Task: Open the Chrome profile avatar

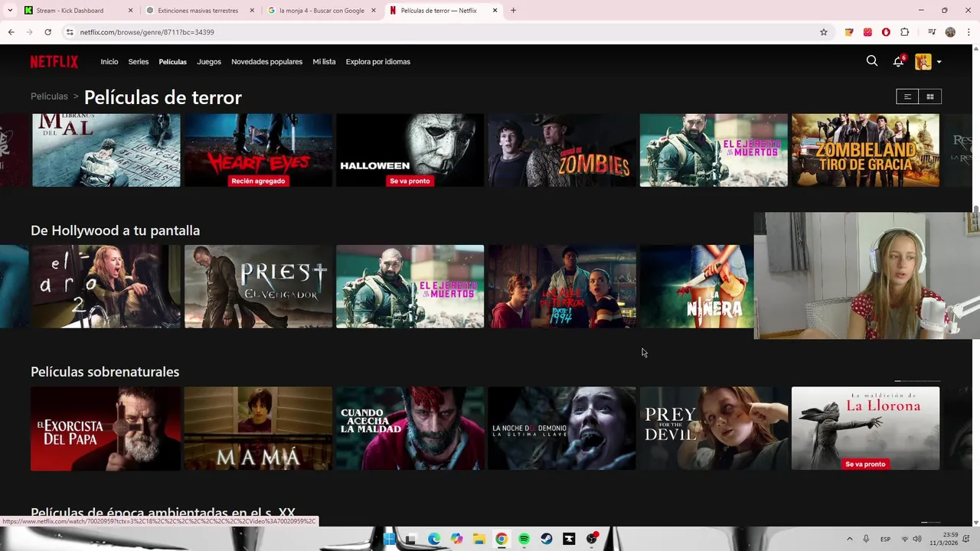Action: pos(950,32)
